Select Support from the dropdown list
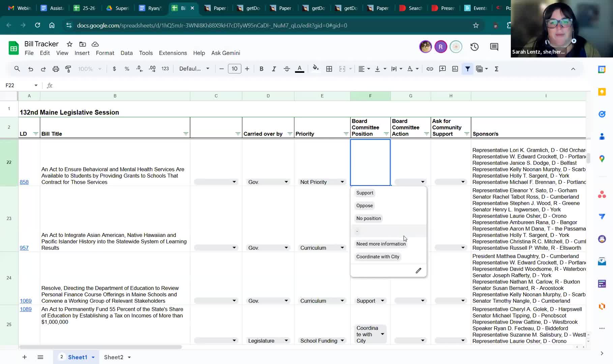Image resolution: width=613 pixels, height=364 pixels. click(364, 193)
